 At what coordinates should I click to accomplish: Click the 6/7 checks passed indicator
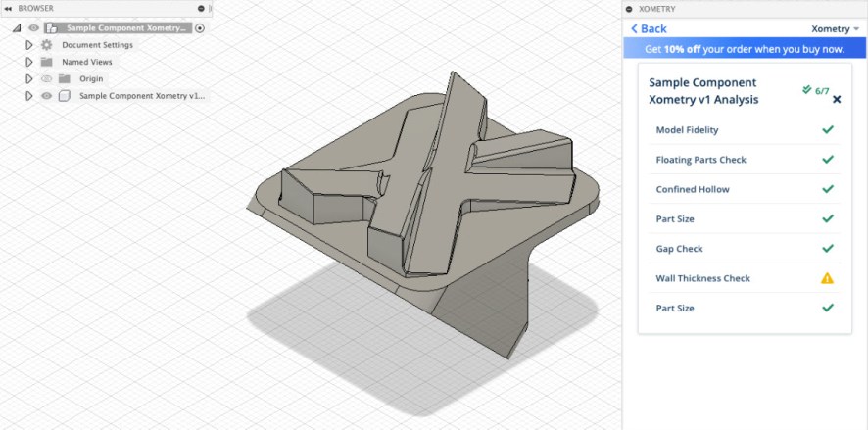click(x=815, y=89)
